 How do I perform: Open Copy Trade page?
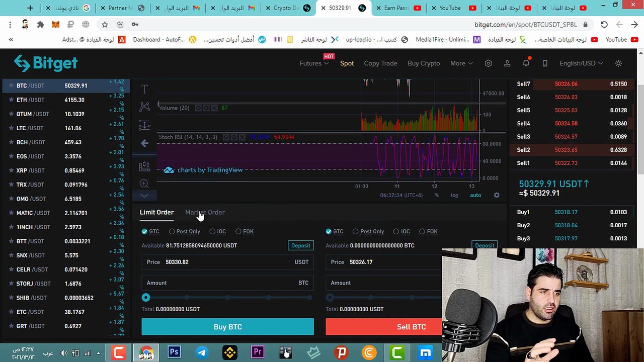pos(380,63)
